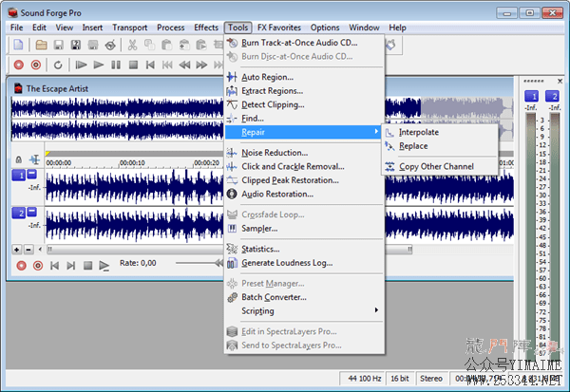Expand the Scripting submenu arrow
Viewport: 570px width, 392px height.
[x=376, y=310]
